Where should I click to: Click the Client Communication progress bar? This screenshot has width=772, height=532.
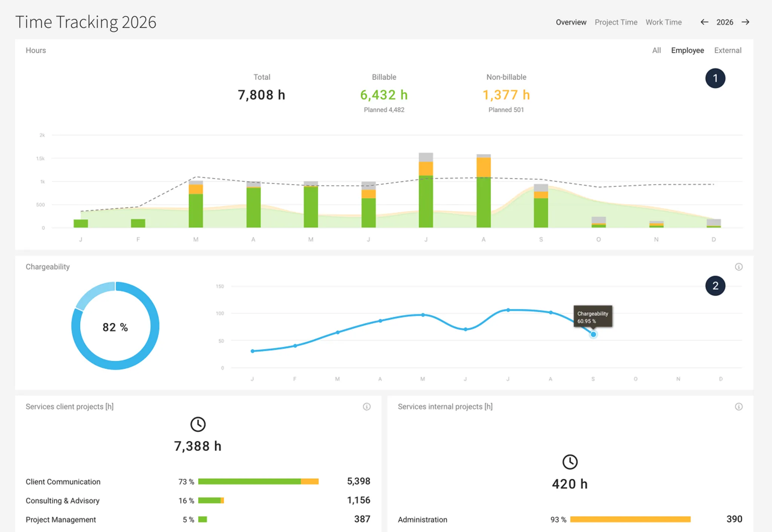[x=258, y=481]
